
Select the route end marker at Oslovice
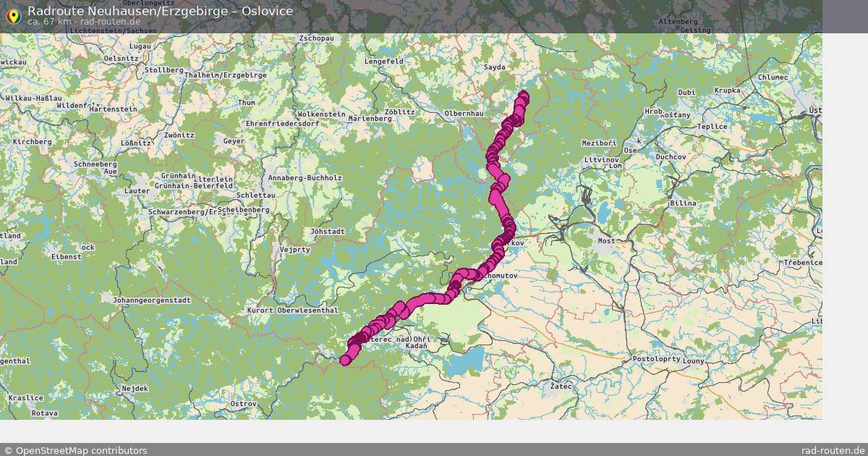pos(345,360)
